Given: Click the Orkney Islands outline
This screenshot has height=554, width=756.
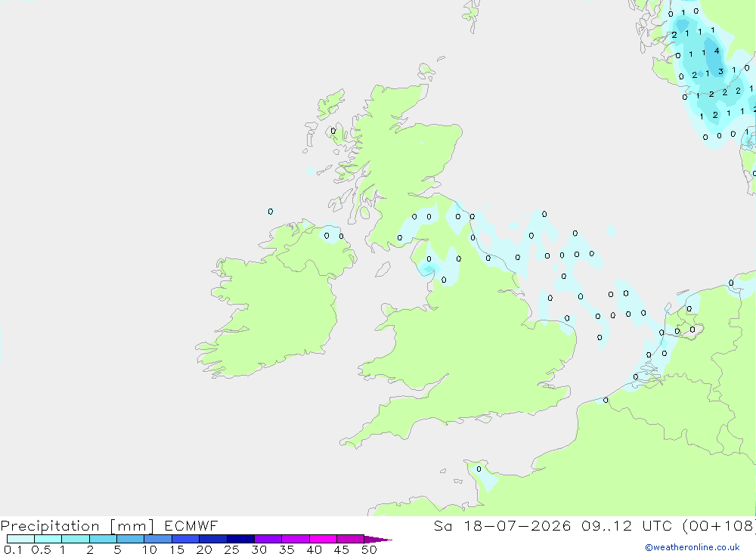Looking at the screenshot, I should point(428,71).
